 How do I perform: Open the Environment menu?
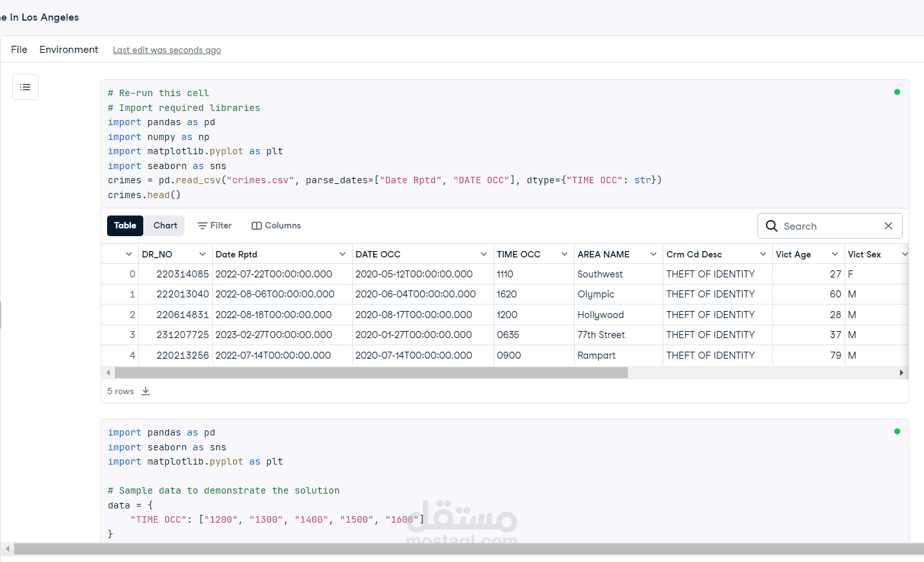[x=68, y=50]
